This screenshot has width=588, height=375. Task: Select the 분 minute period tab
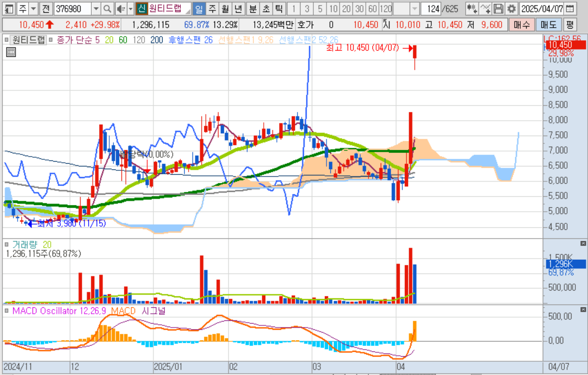tap(253, 8)
